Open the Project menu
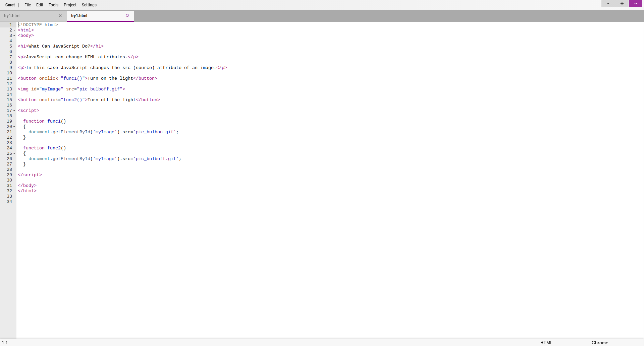The width and height of the screenshot is (644, 346). (x=70, y=5)
